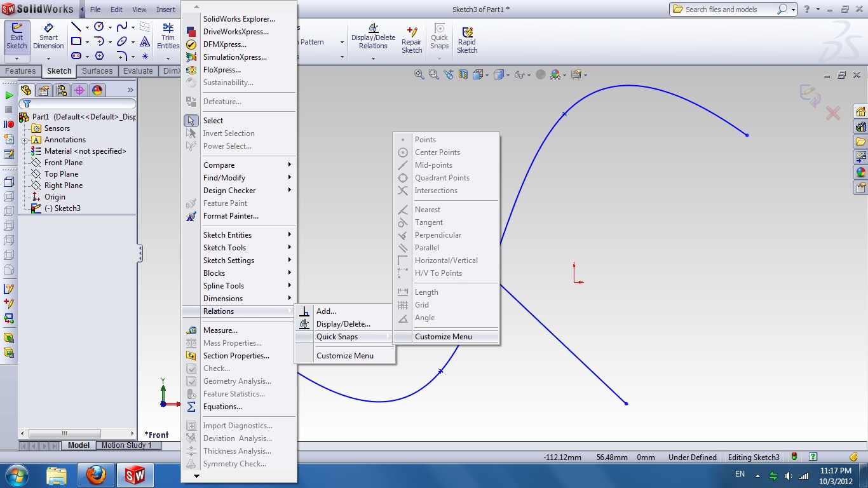Click the Repair Sketch tool
Viewport: 868px width, 488px height.
point(412,41)
